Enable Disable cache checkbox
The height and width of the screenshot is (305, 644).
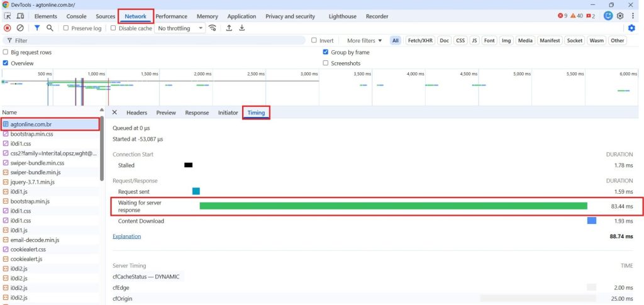click(113, 28)
